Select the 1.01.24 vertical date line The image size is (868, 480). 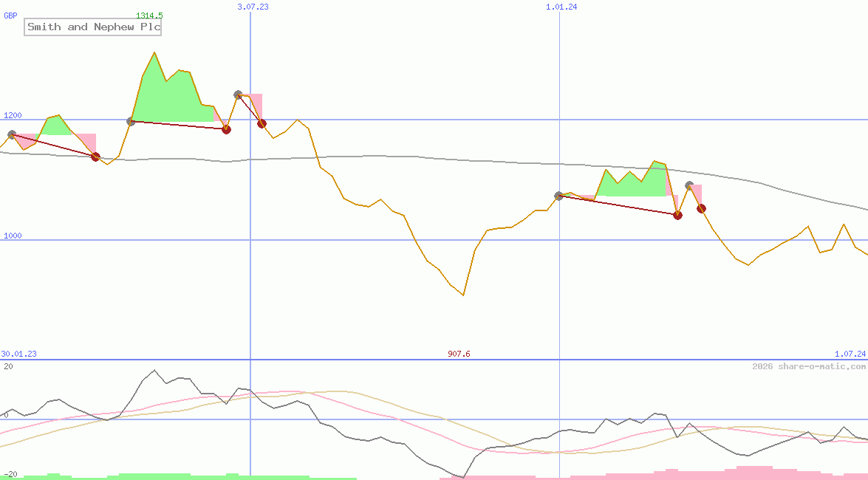559,295
